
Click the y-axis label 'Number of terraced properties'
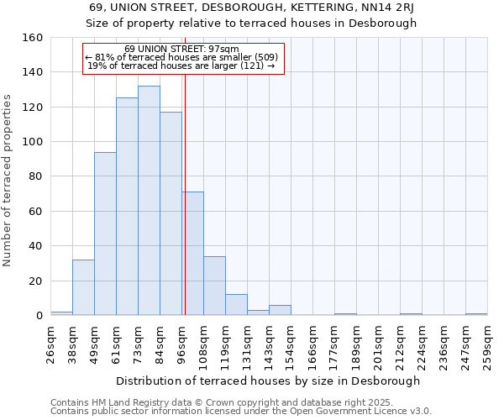tap(8, 177)
